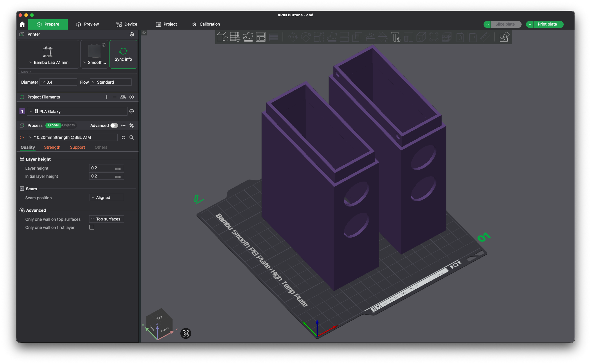Click the Add plate grid icon
This screenshot has height=364, width=591.
pos(235,37)
